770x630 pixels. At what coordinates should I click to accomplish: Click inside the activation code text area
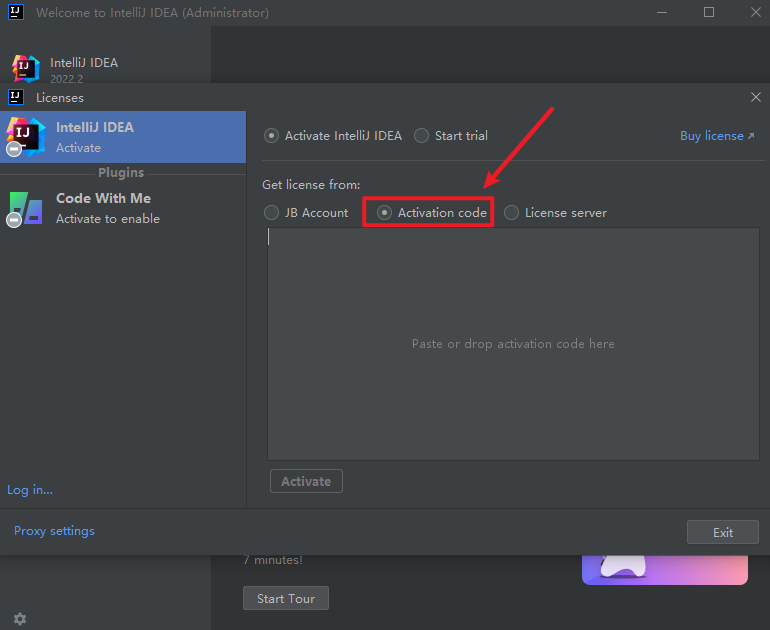[x=513, y=344]
